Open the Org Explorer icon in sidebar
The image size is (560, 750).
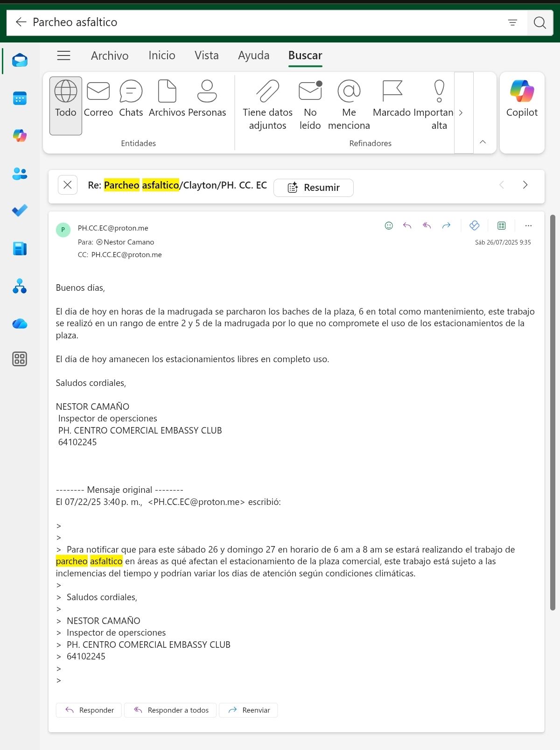coord(20,286)
